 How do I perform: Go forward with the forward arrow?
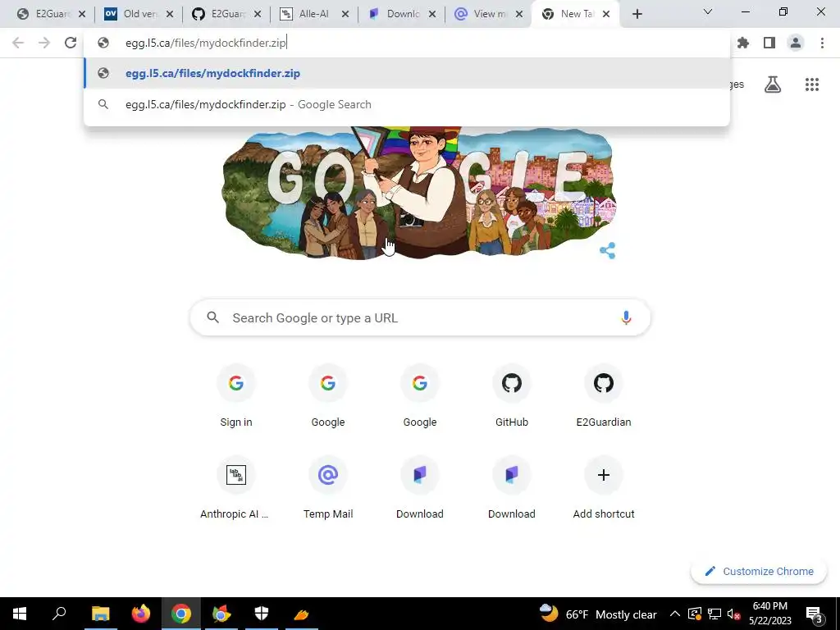click(44, 43)
